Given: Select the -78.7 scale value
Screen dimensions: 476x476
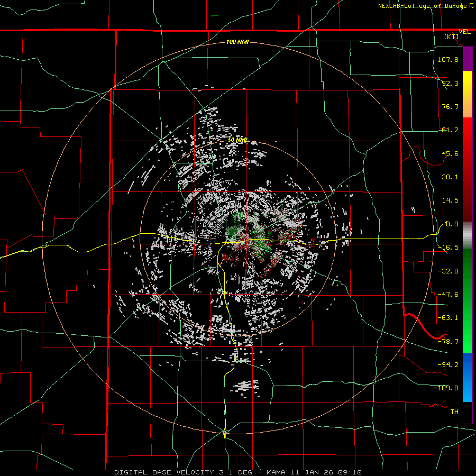Looking at the screenshot, I should pos(448,342).
